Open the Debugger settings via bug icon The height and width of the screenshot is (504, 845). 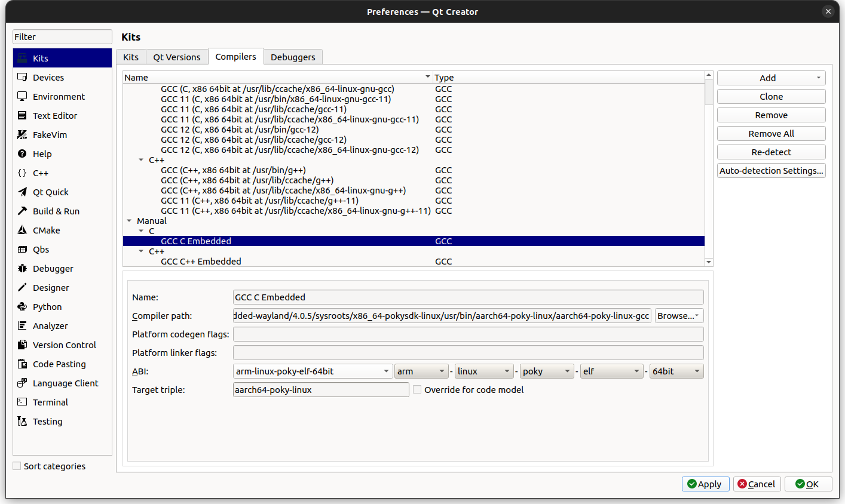click(23, 268)
